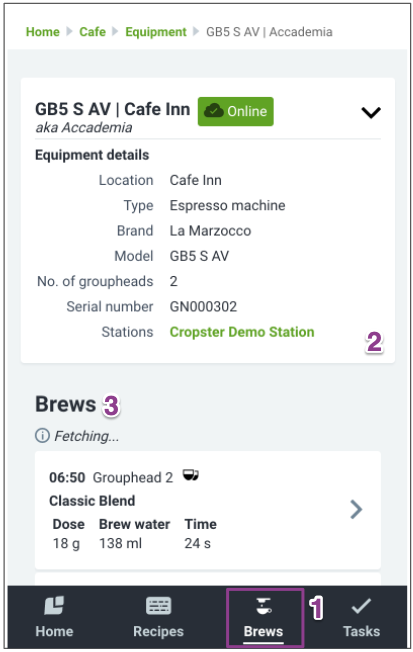The image size is (413, 652).
Task: Open the Recipes keyboard-style icon
Action: [x=158, y=606]
